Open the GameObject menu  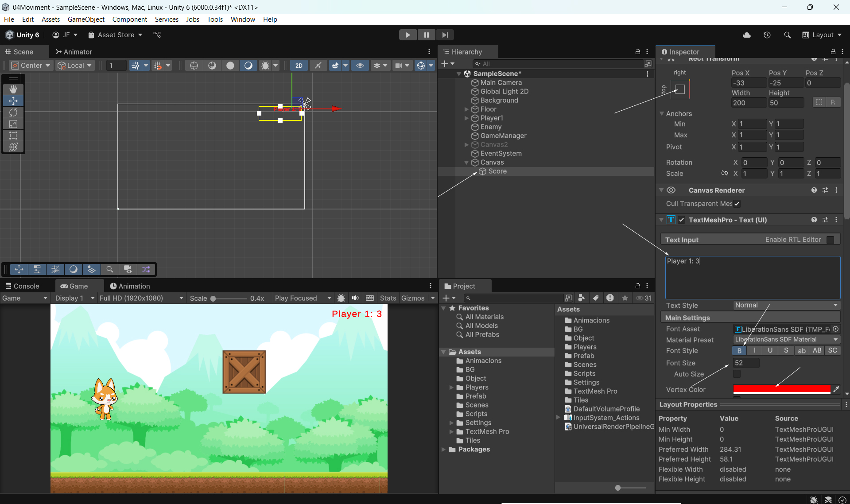86,19
